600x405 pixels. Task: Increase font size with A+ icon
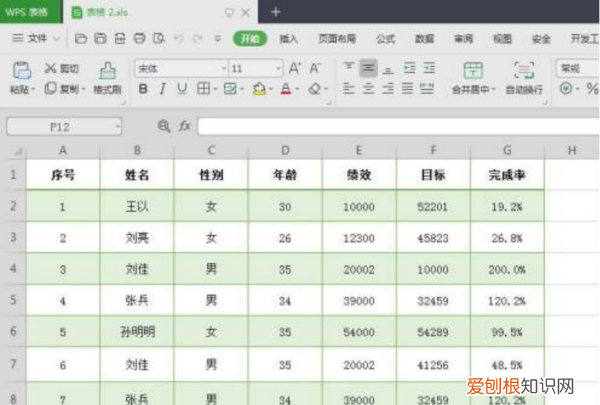[x=295, y=69]
